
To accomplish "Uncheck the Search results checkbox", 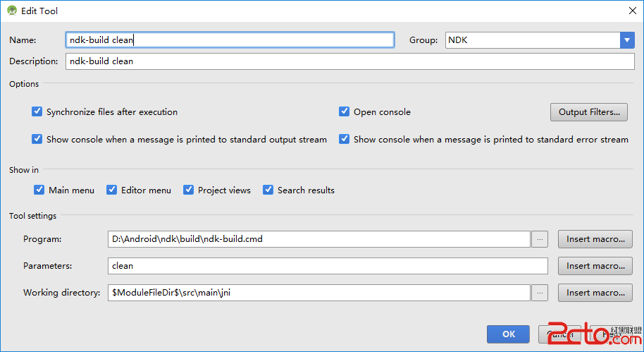I will (x=268, y=190).
